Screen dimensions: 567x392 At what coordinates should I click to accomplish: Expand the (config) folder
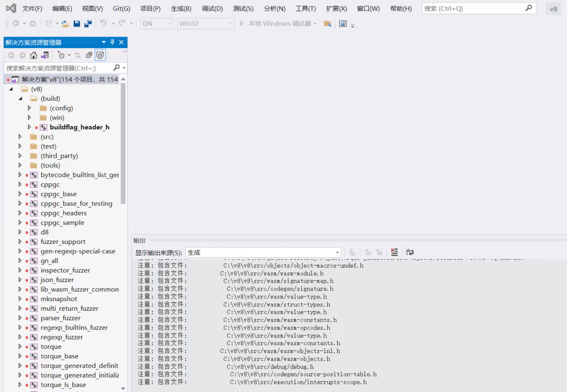(x=29, y=108)
